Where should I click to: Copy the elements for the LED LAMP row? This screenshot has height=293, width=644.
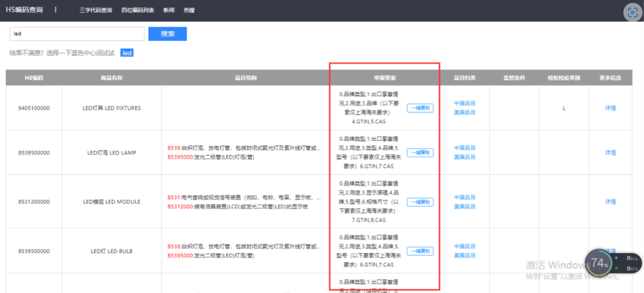[420, 153]
